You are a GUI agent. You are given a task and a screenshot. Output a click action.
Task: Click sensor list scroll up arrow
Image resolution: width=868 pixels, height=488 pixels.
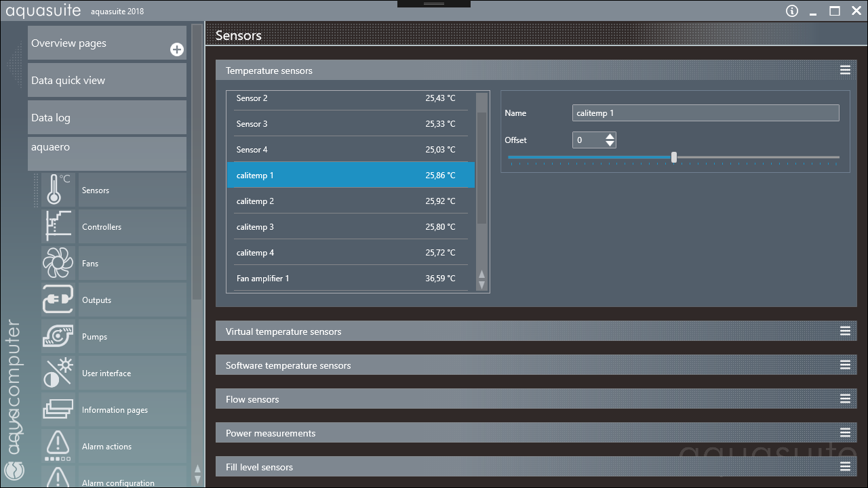coord(482,274)
